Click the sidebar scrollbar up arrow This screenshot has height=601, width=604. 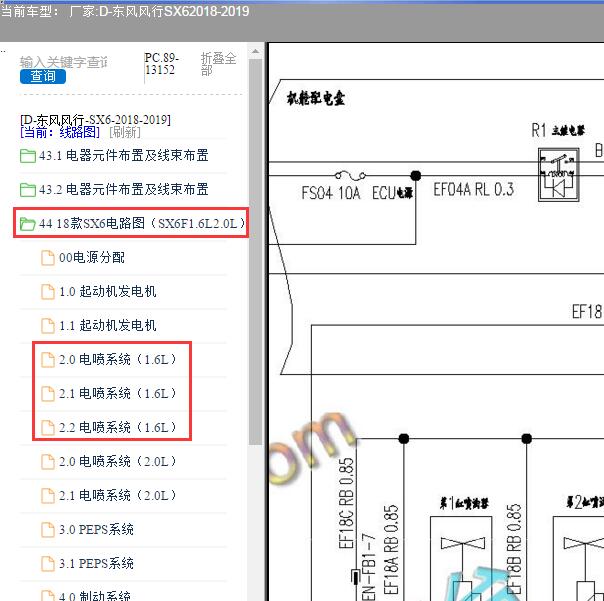tap(255, 51)
